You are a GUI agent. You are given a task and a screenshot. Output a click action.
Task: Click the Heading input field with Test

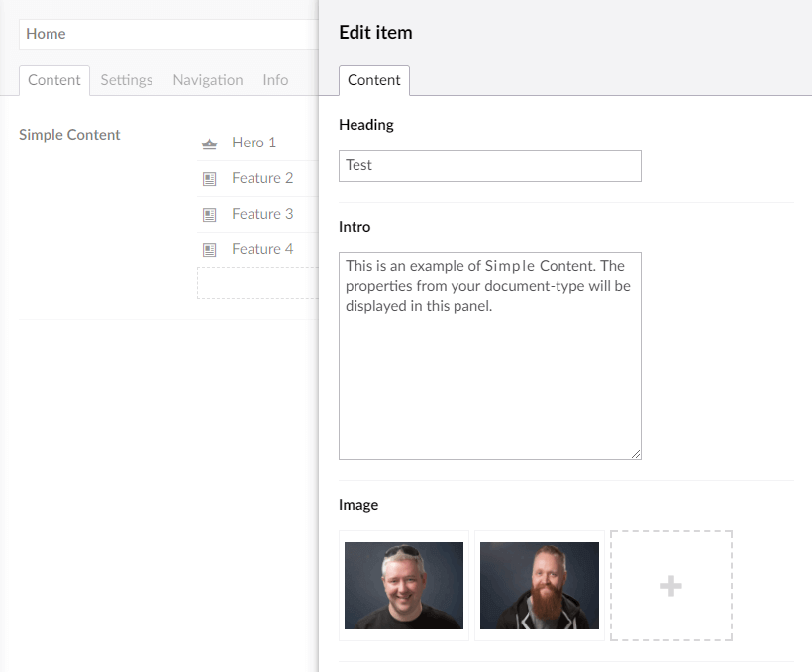(489, 166)
